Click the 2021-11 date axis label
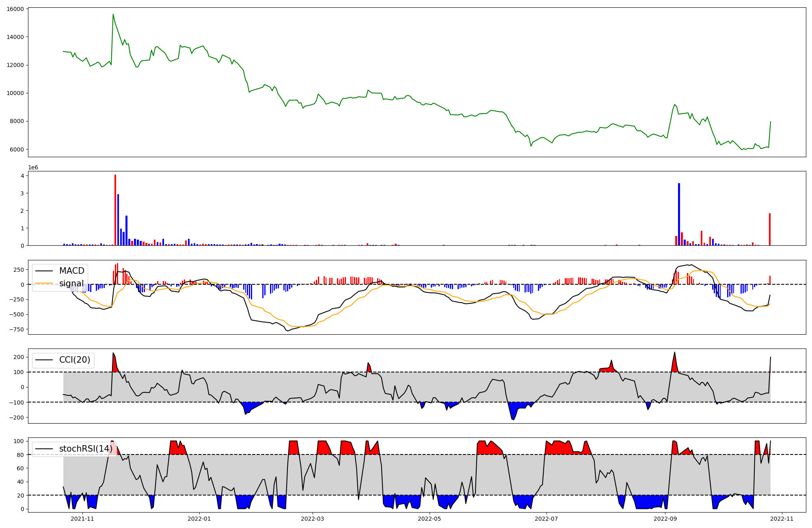Image resolution: width=812 pixels, height=528 pixels. click(82, 519)
